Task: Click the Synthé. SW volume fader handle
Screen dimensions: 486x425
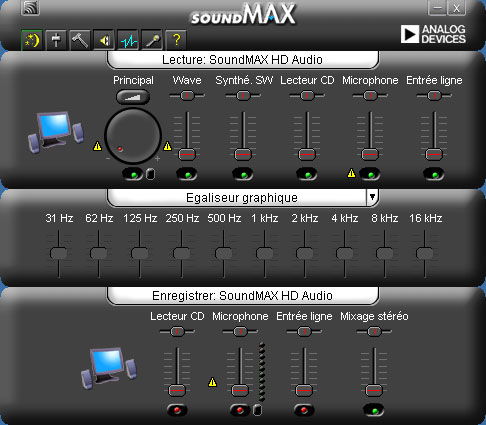Action: pos(243,154)
